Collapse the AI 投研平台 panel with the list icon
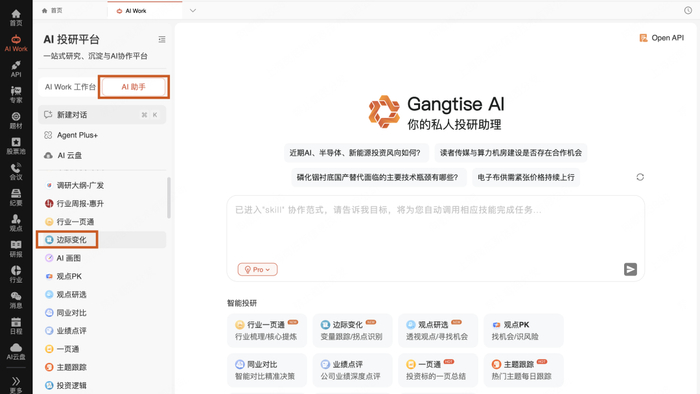 click(x=162, y=40)
